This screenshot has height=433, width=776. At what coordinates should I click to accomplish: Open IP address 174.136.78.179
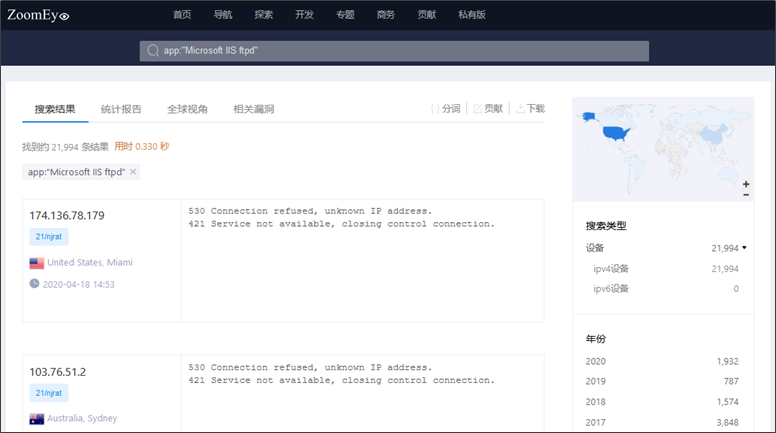(x=67, y=216)
